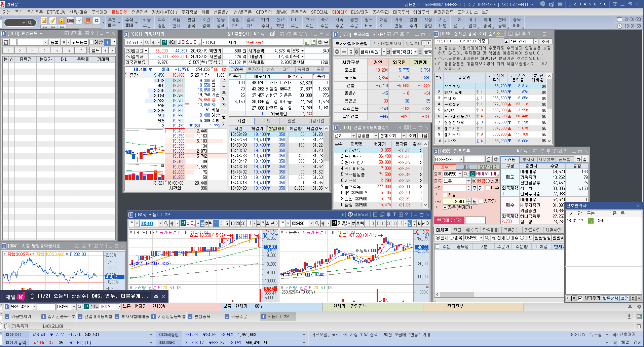Viewport: 644px width, 347px height.
Task: Click the magnifier in the top-left search pill
Action: click(x=30, y=23)
